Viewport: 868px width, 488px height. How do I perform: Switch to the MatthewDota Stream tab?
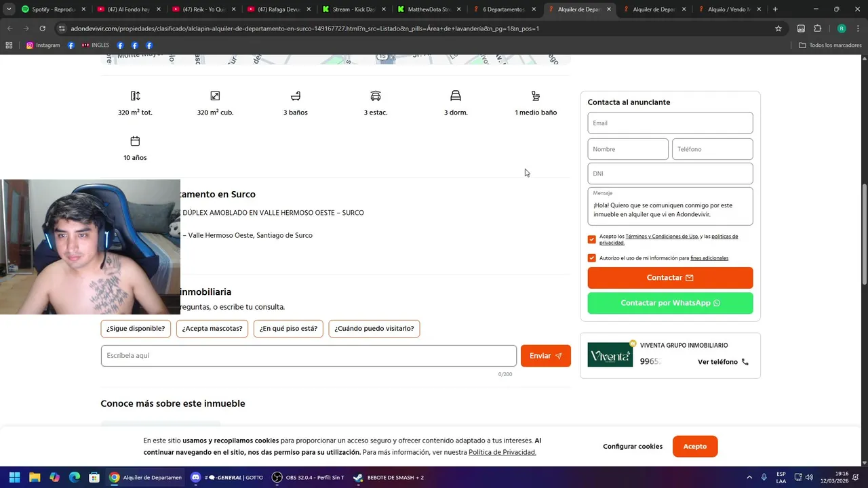(x=428, y=9)
